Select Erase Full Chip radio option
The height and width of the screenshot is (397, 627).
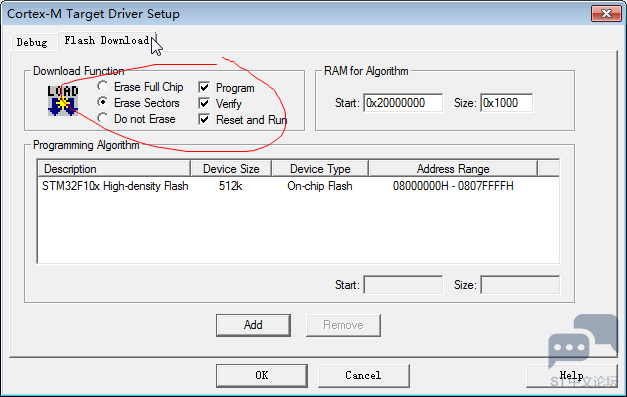(x=103, y=86)
